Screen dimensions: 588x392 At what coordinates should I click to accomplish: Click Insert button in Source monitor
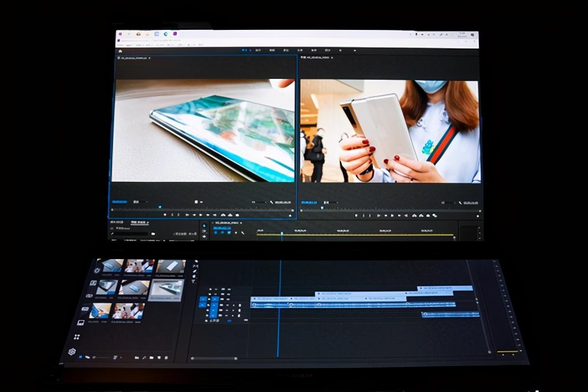click(223, 215)
